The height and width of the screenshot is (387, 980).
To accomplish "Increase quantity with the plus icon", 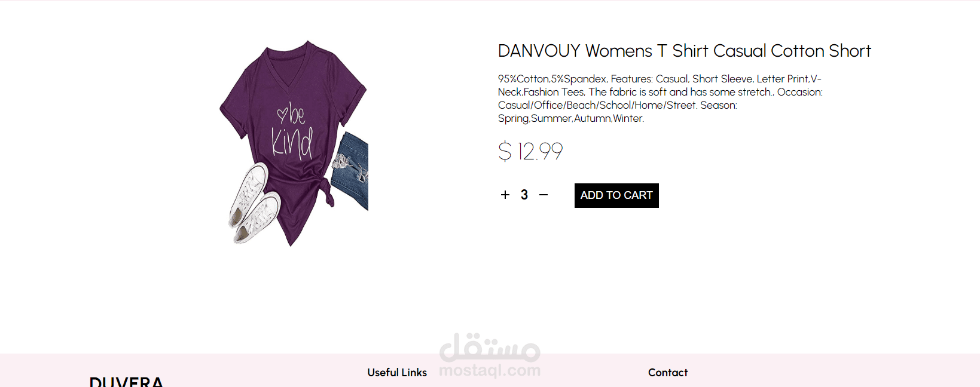I will (505, 195).
